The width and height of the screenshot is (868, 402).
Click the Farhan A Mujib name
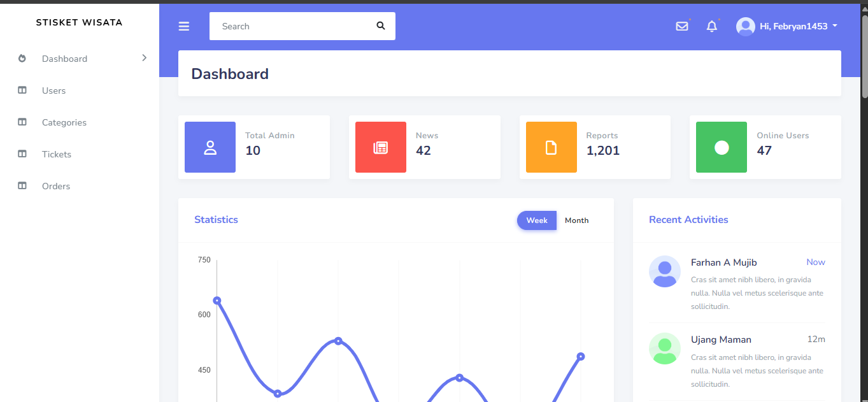click(x=723, y=262)
